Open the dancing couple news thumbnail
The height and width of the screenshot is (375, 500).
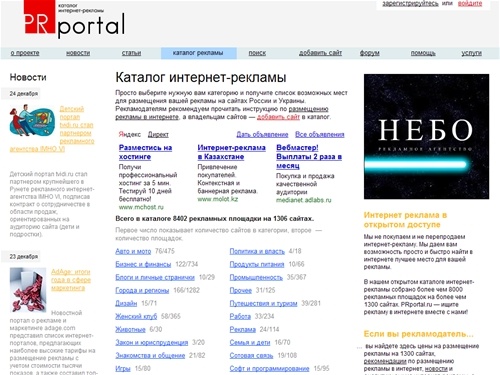[x=32, y=120]
